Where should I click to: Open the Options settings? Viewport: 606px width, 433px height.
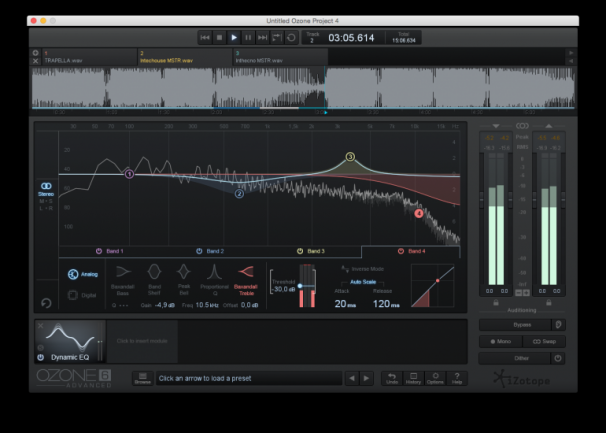(x=435, y=377)
